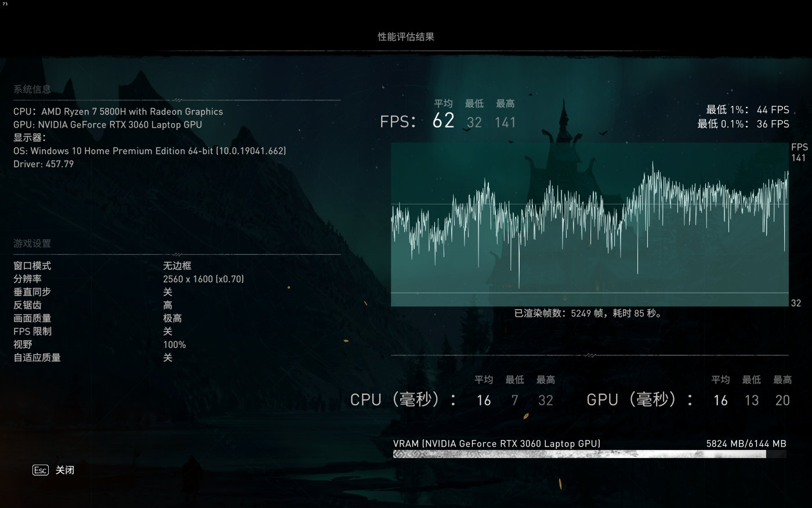Click the VRAM (NVIDIA GeForce RTX 3060) label
This screenshot has width=812, height=508.
tap(496, 444)
